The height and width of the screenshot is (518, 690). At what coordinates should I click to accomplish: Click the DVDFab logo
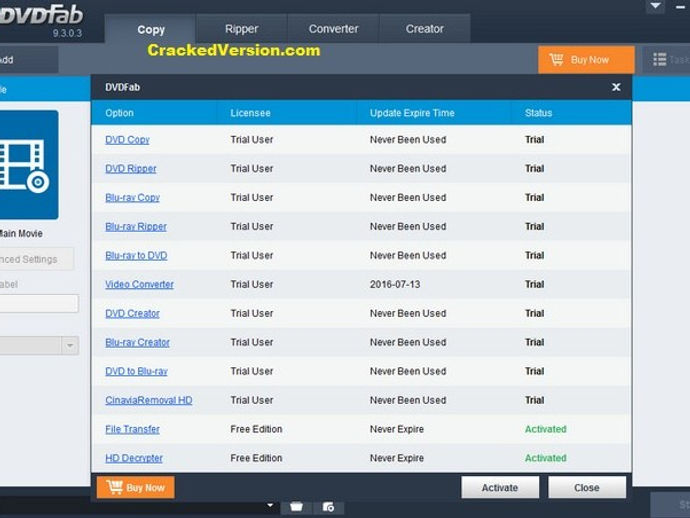(42, 15)
